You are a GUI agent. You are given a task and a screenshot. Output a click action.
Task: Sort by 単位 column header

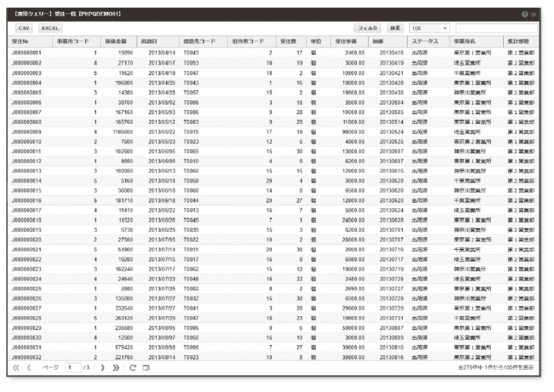318,42
